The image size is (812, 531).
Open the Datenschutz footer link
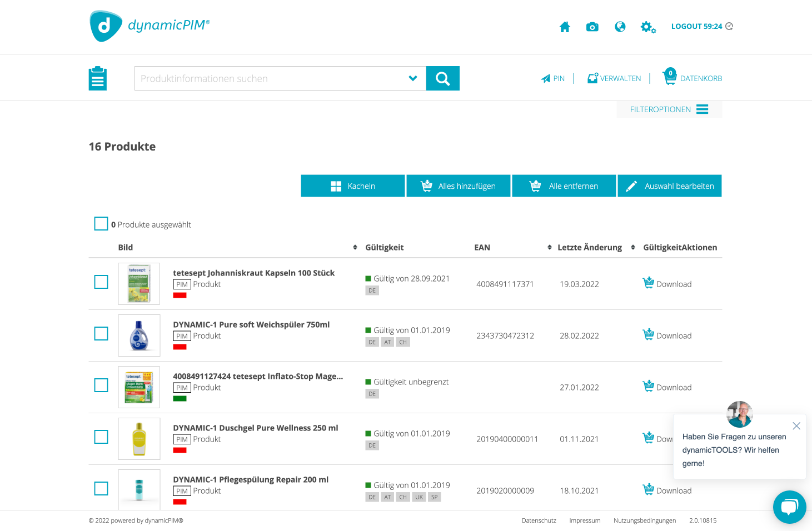(539, 520)
